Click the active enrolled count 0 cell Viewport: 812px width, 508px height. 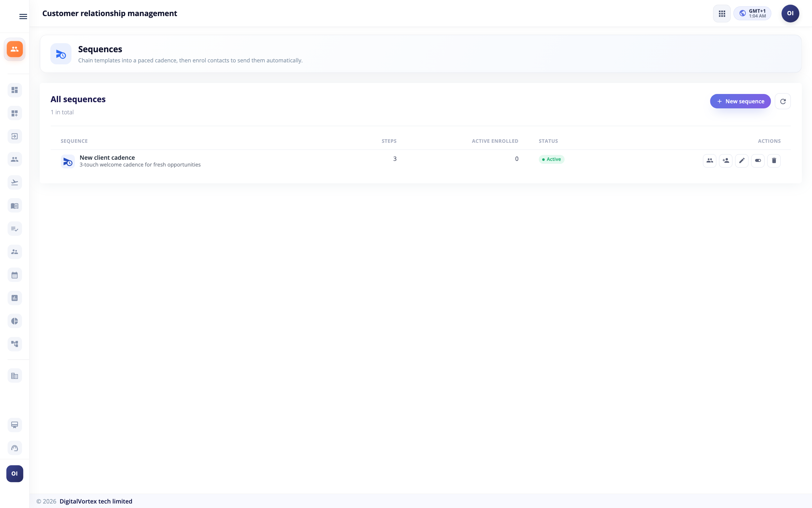tap(517, 159)
